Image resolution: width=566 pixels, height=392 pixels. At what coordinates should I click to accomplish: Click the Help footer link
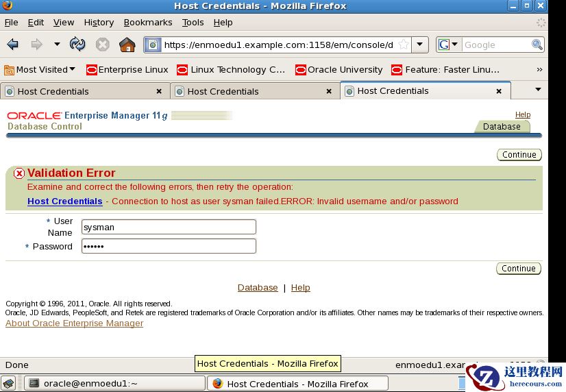point(301,288)
